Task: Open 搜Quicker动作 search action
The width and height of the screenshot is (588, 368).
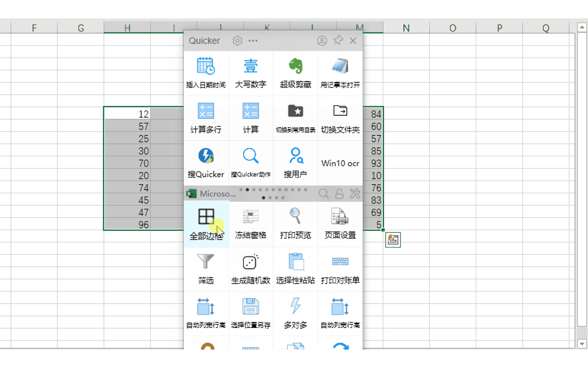Action: 251,164
